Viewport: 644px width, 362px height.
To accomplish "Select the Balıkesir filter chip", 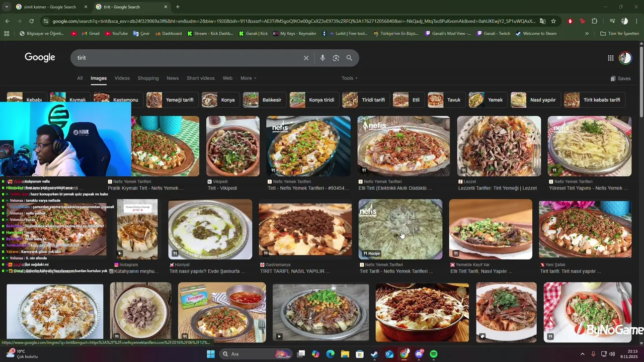I will (265, 100).
